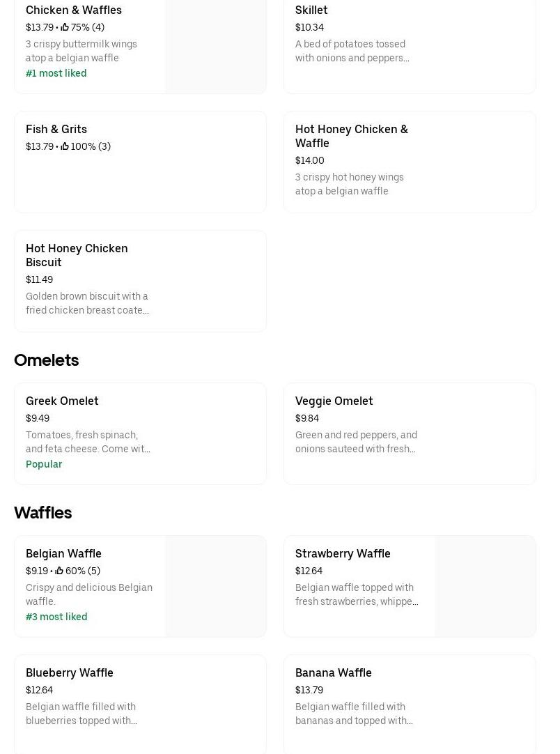Screen dimensions: 560x754
Task: Click the Omelets section heading
Action: click(47, 360)
